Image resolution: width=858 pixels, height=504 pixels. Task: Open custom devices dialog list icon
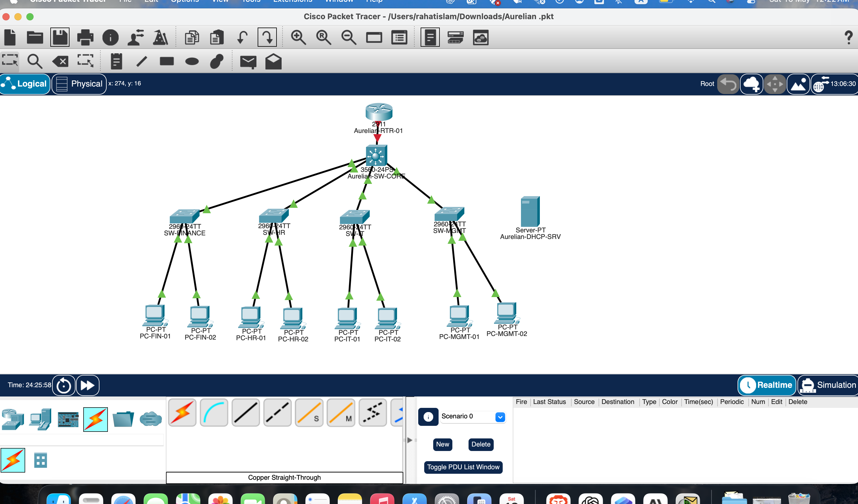399,37
